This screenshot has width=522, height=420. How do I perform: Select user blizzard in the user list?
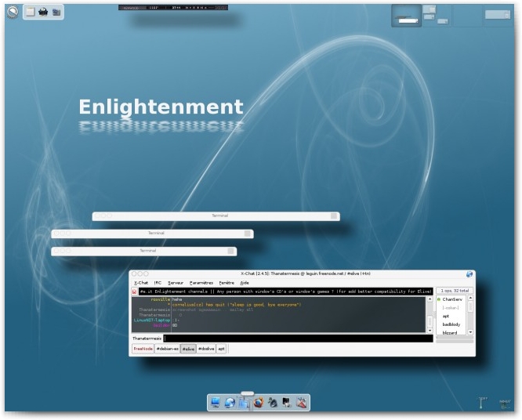[449, 332]
